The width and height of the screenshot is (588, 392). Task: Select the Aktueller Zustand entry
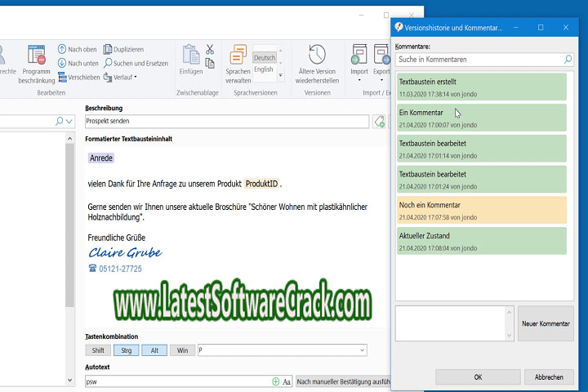click(482, 241)
